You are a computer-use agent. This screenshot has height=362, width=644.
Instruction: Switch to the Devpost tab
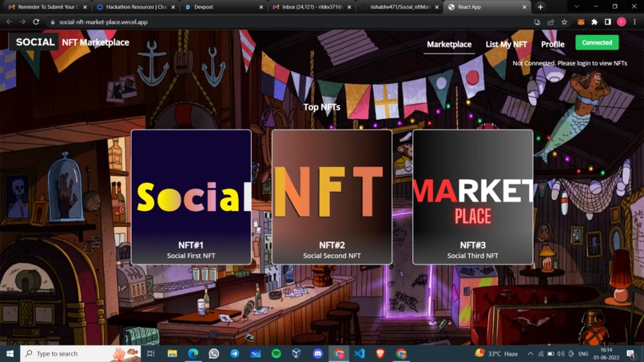click(x=222, y=7)
